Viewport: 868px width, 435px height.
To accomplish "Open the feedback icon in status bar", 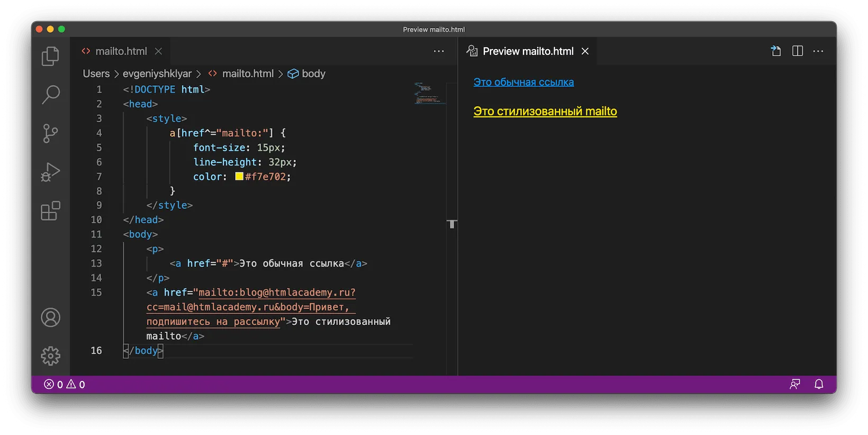I will (794, 384).
